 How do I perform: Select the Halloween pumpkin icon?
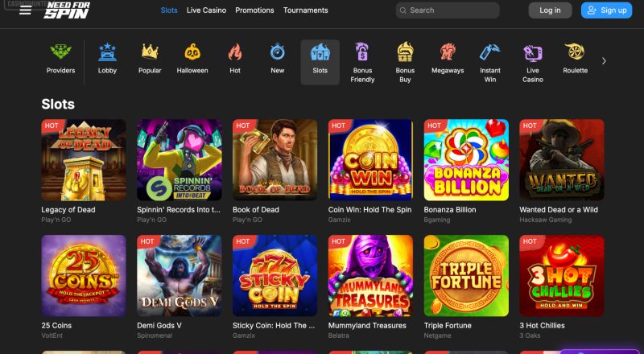click(x=192, y=53)
